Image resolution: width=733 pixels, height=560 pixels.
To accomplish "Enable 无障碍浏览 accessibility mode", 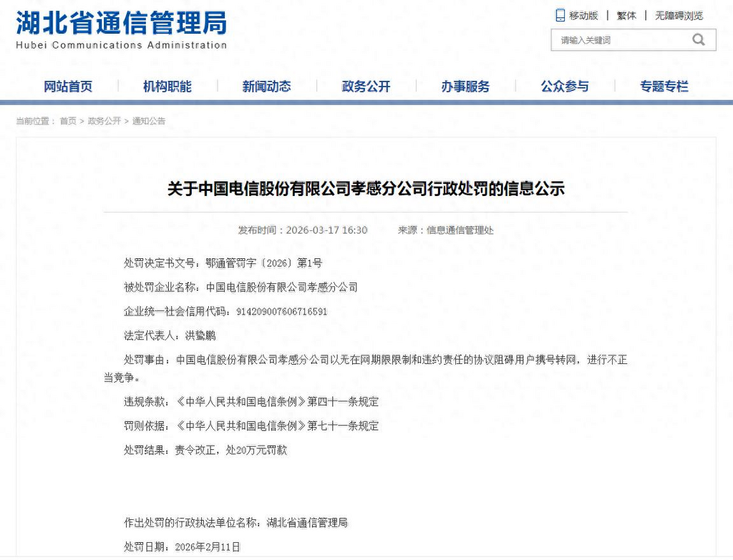I will click(679, 16).
